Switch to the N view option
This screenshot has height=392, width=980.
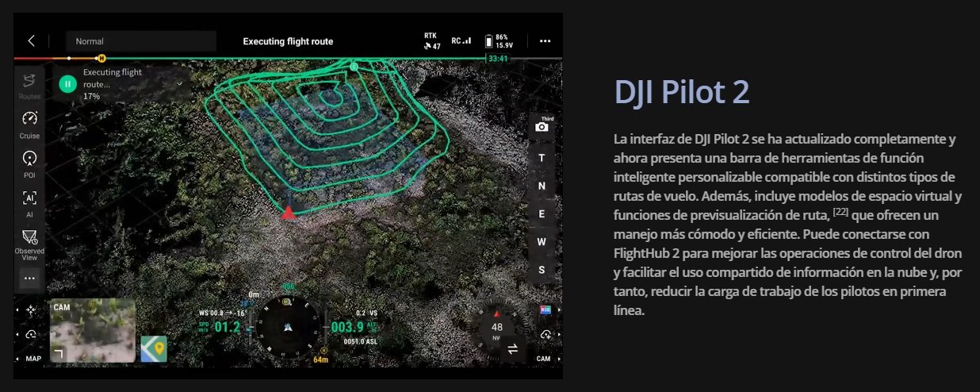[542, 186]
